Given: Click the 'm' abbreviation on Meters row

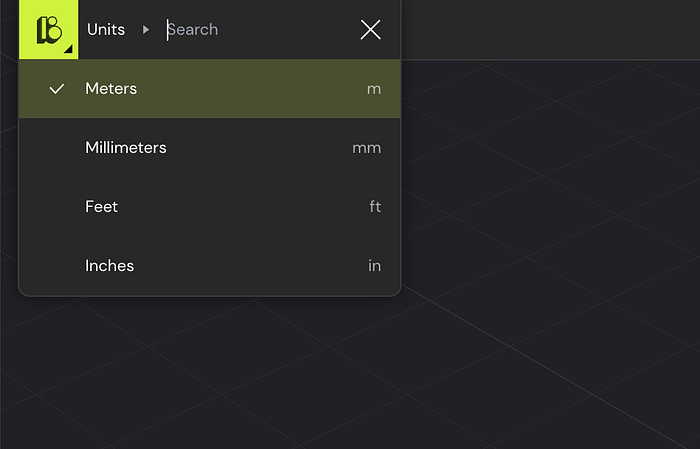Looking at the screenshot, I should pyautogui.click(x=374, y=89).
